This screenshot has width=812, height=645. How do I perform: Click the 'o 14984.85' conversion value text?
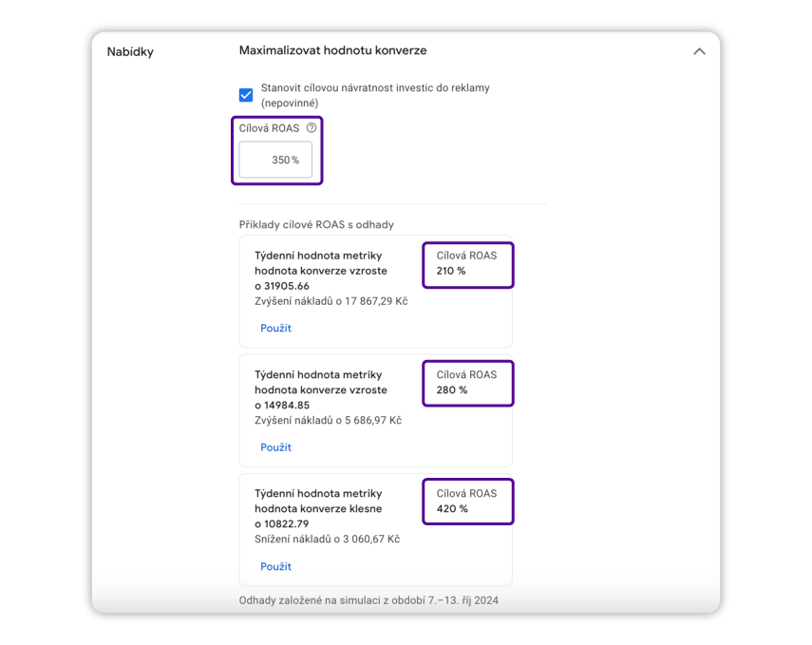click(x=282, y=406)
